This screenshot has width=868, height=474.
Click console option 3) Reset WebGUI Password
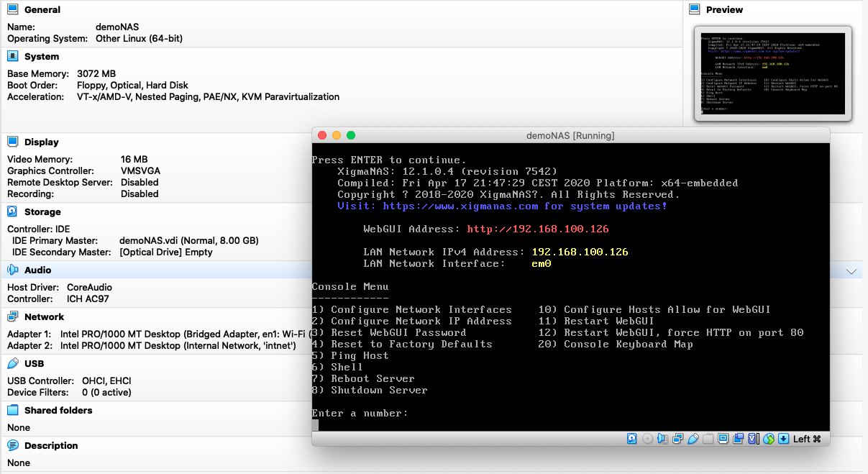[389, 332]
